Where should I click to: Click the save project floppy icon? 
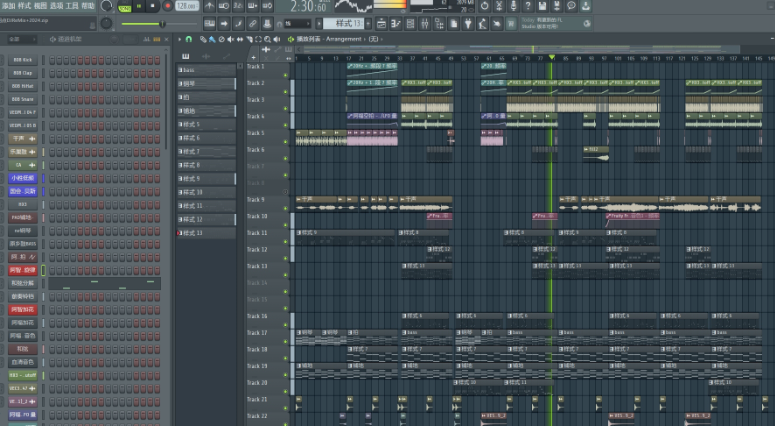click(x=542, y=6)
